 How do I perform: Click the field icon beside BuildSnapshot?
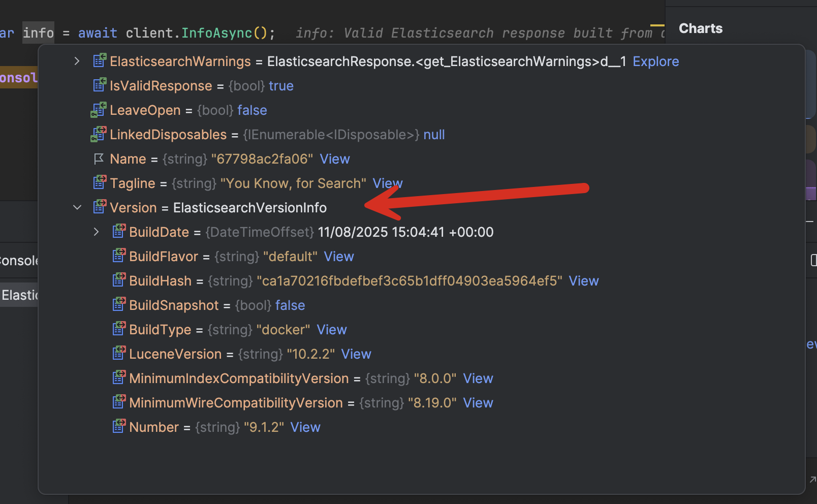point(118,304)
